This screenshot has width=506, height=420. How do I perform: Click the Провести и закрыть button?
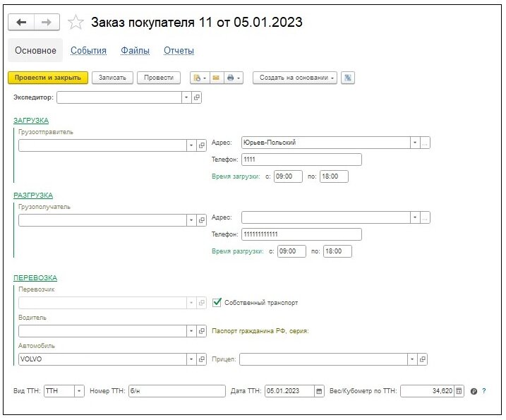pyautogui.click(x=48, y=78)
